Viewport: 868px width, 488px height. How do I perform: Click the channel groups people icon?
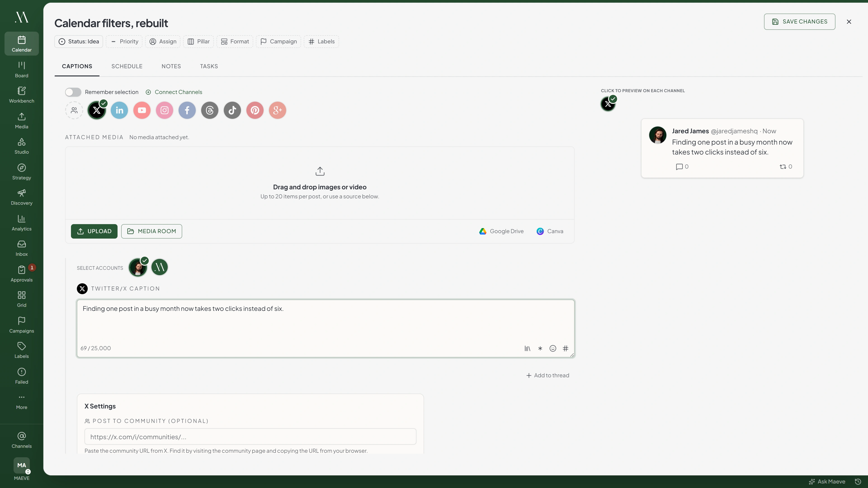coord(74,110)
